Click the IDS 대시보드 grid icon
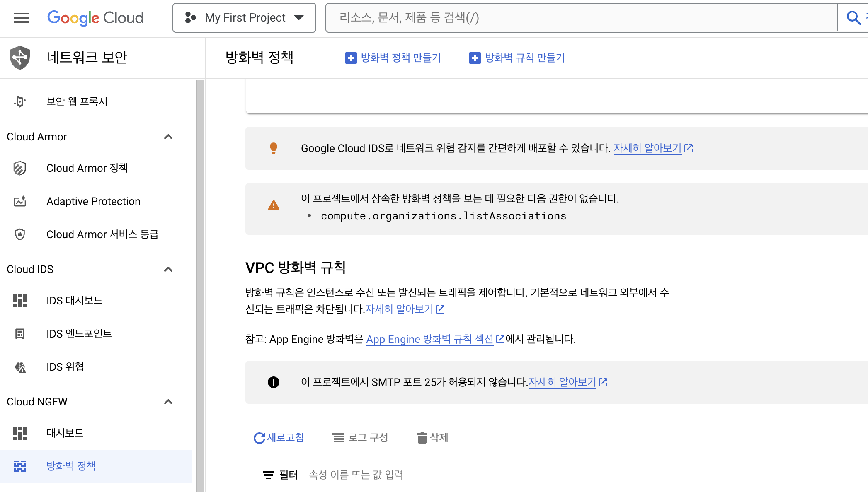 tap(20, 301)
